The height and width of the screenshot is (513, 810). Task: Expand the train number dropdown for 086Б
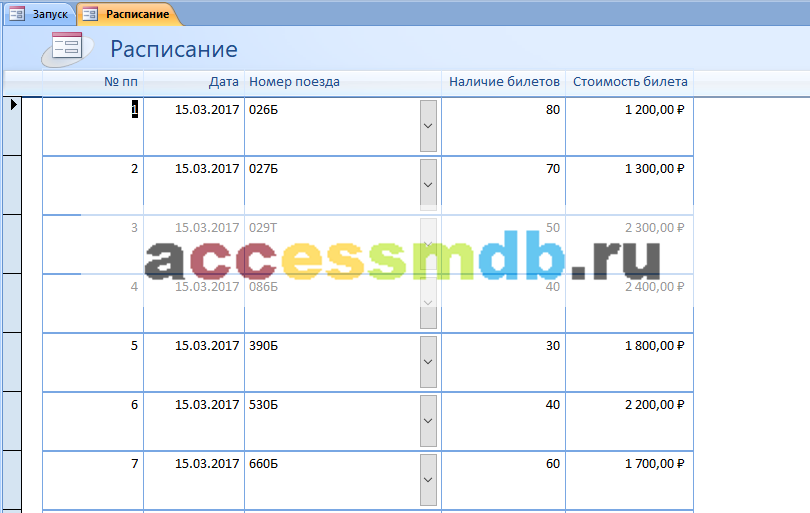pos(428,303)
